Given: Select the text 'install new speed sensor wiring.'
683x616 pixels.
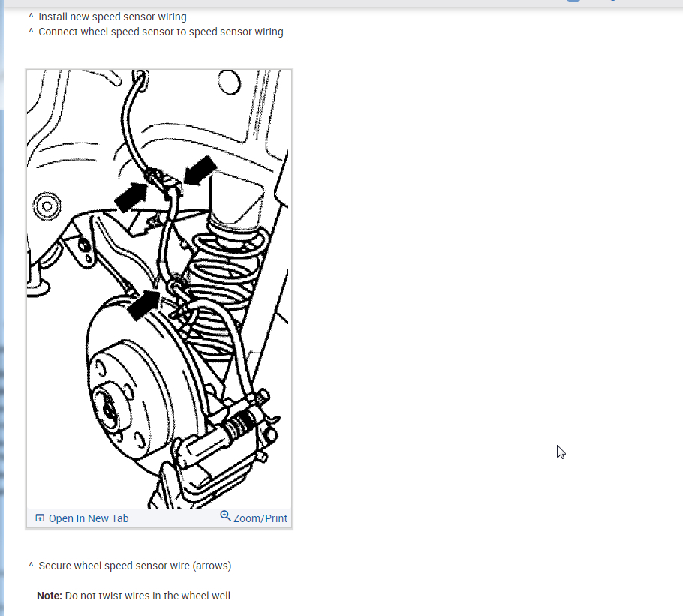Looking at the screenshot, I should tap(113, 17).
